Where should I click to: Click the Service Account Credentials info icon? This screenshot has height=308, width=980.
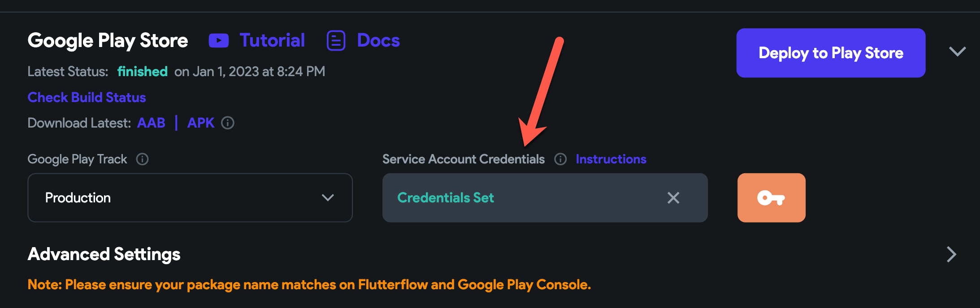pyautogui.click(x=560, y=159)
